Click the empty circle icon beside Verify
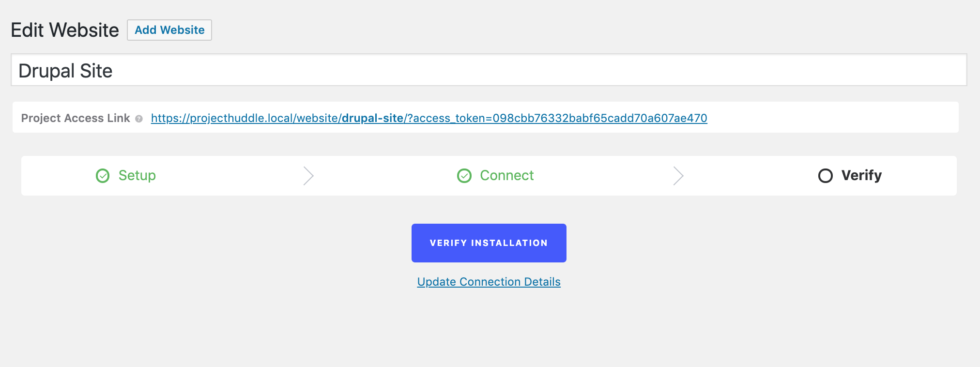 pos(826,176)
